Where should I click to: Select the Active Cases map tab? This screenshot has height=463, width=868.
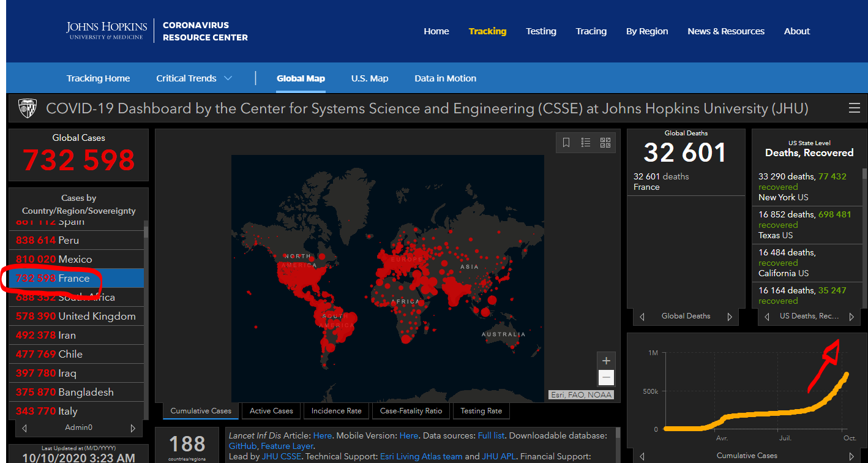pos(271,411)
